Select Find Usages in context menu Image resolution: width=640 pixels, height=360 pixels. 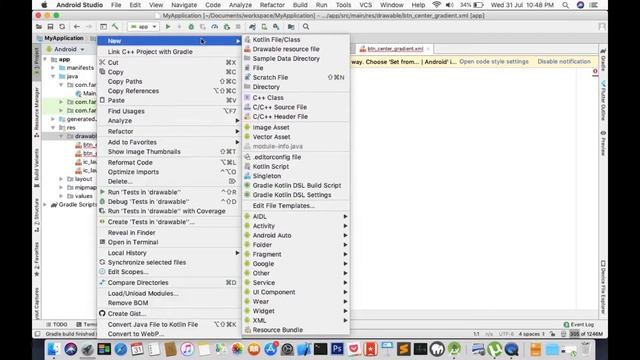point(169,111)
